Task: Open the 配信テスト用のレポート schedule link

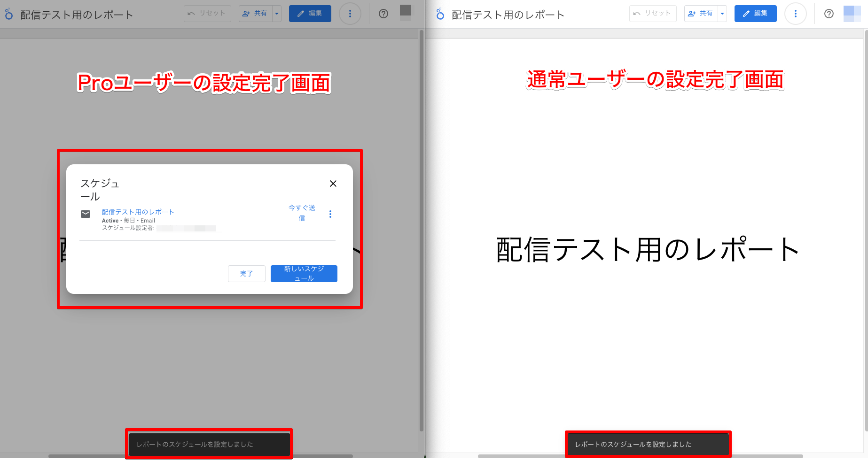Action: point(138,212)
